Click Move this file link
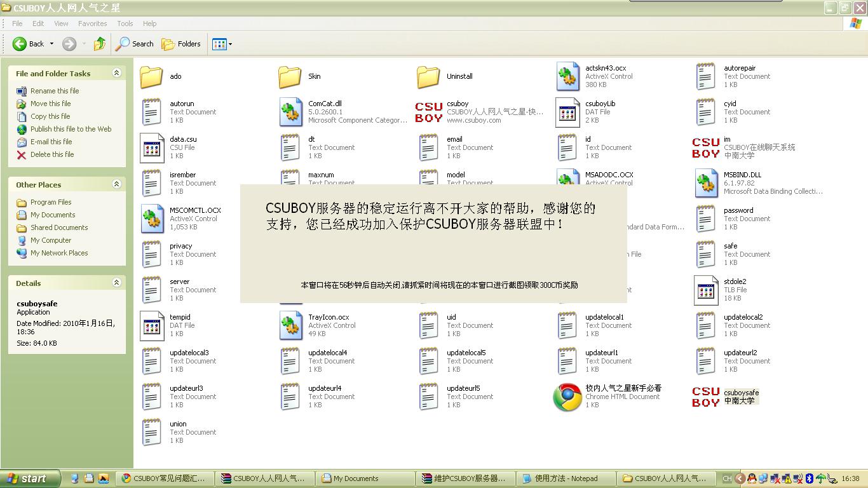This screenshot has width=868, height=488. coord(51,104)
